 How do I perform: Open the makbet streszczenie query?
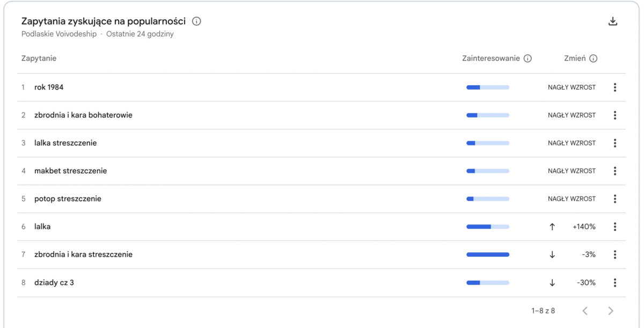pyautogui.click(x=70, y=171)
